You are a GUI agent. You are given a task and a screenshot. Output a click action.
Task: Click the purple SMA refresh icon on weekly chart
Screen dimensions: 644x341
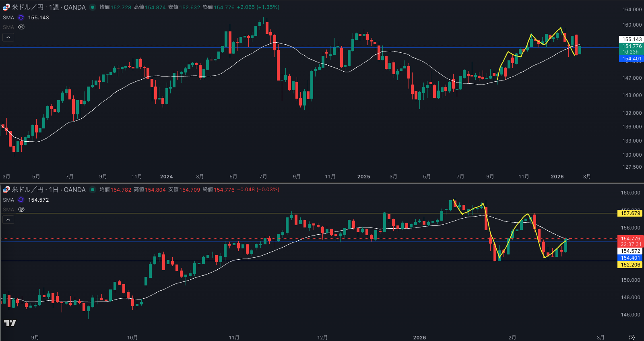pyautogui.click(x=21, y=18)
